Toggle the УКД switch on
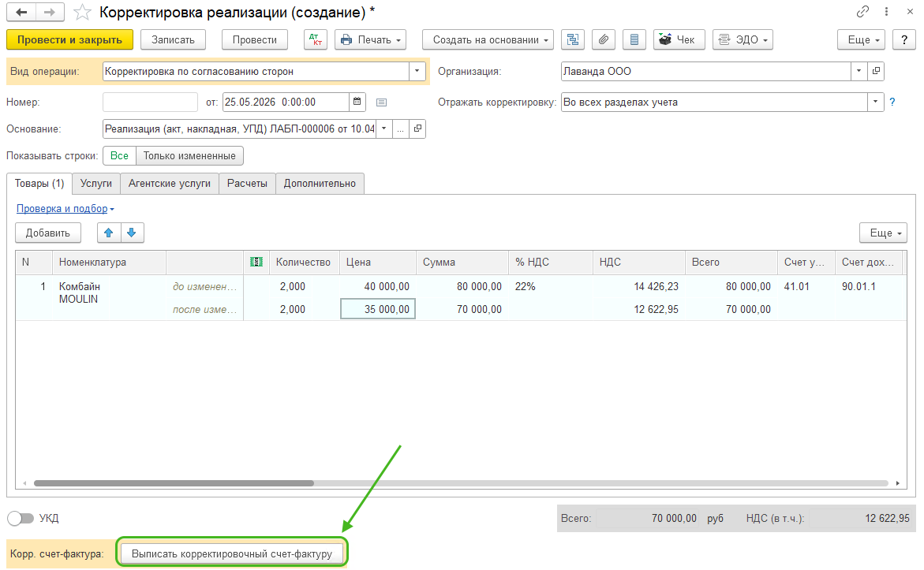Image resolution: width=924 pixels, height=570 pixels. [21, 518]
